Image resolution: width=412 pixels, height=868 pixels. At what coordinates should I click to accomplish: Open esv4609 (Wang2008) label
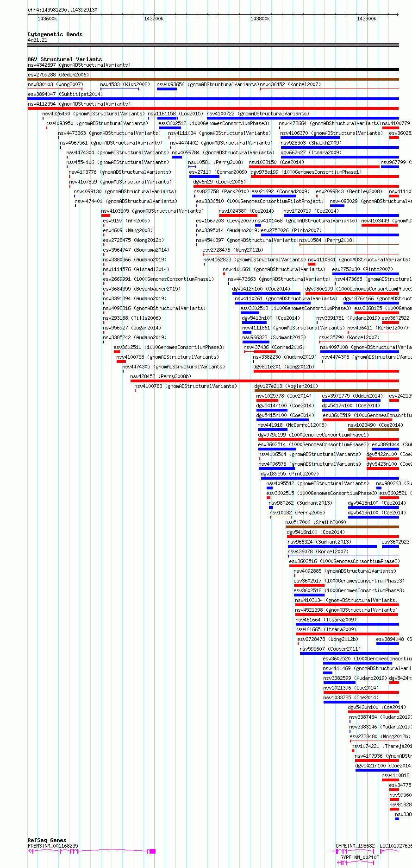[128, 230]
